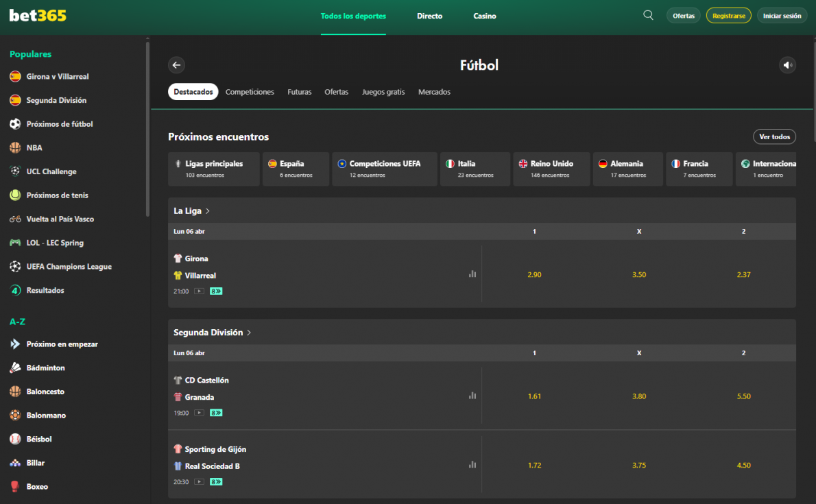Toggle the sound speaker icon
The width and height of the screenshot is (816, 504).
click(x=788, y=65)
